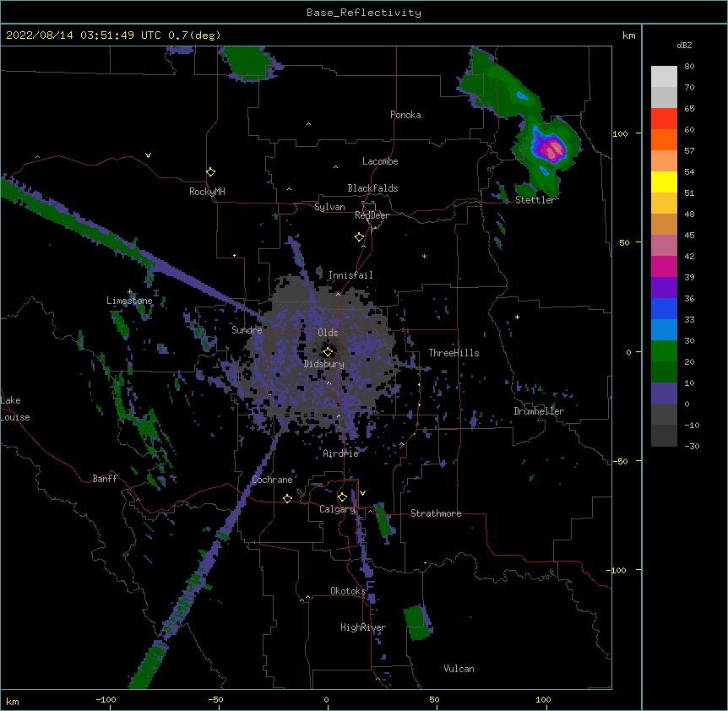The image size is (728, 711).
Task: Select the orange swatch between 57 and 60 dBZ
Action: pos(664,139)
